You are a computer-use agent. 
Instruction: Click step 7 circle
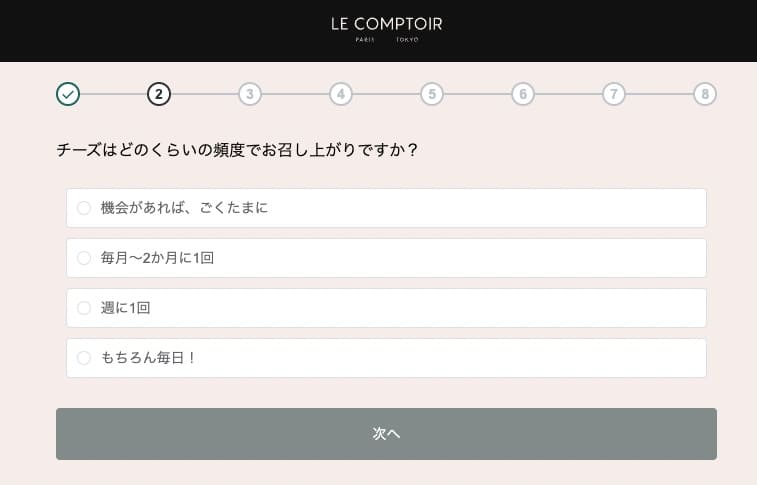(614, 94)
